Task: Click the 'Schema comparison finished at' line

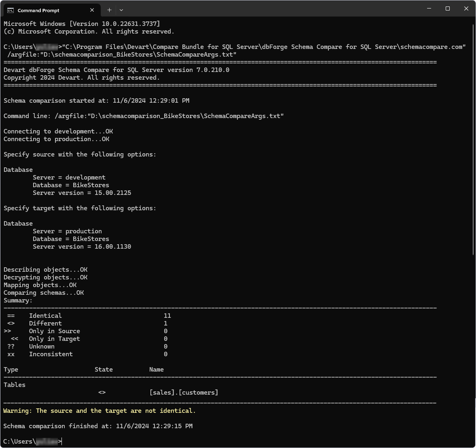Action: 98,426
